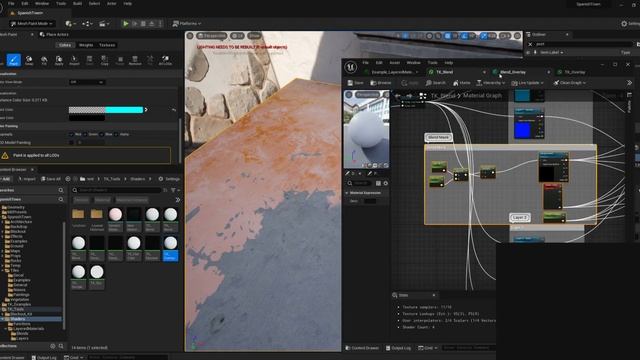This screenshot has height=360, width=640.
Task: Open the Asset menu in material editor
Action: [x=394, y=63]
